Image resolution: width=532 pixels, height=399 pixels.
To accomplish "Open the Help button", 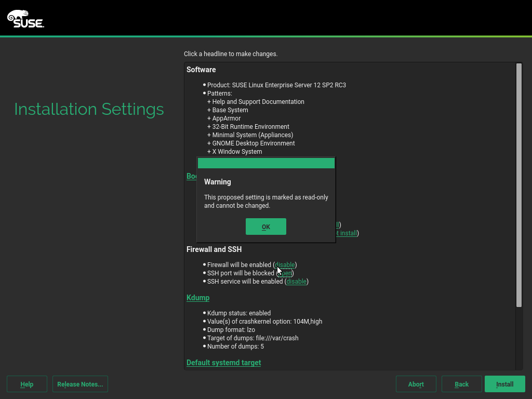I will (27, 384).
